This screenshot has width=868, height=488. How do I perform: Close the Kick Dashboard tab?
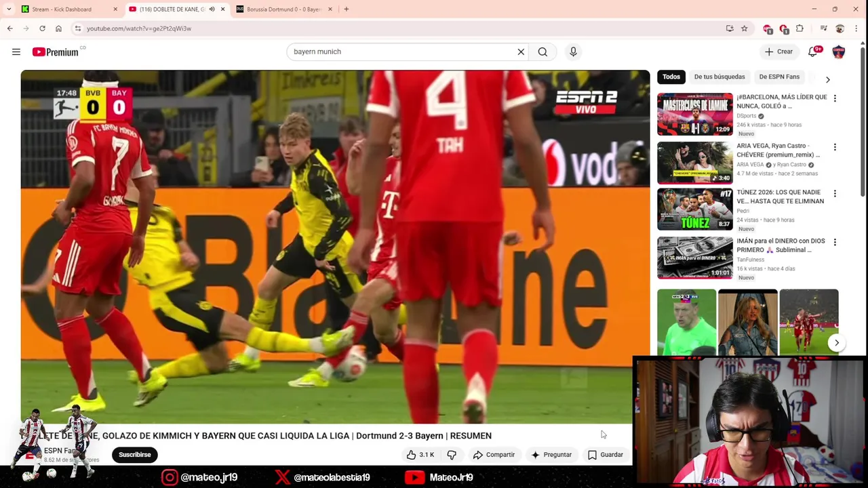pos(115,9)
